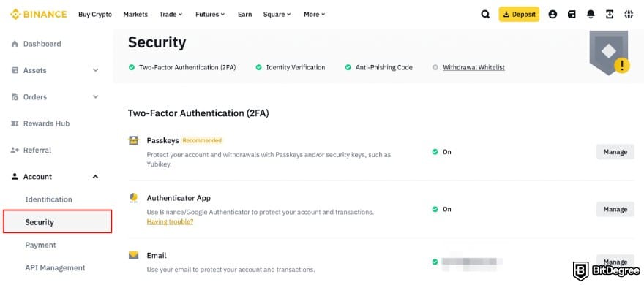Screen dimensions: 644x285
Task: Click the blurred email address value
Action: 472,262
